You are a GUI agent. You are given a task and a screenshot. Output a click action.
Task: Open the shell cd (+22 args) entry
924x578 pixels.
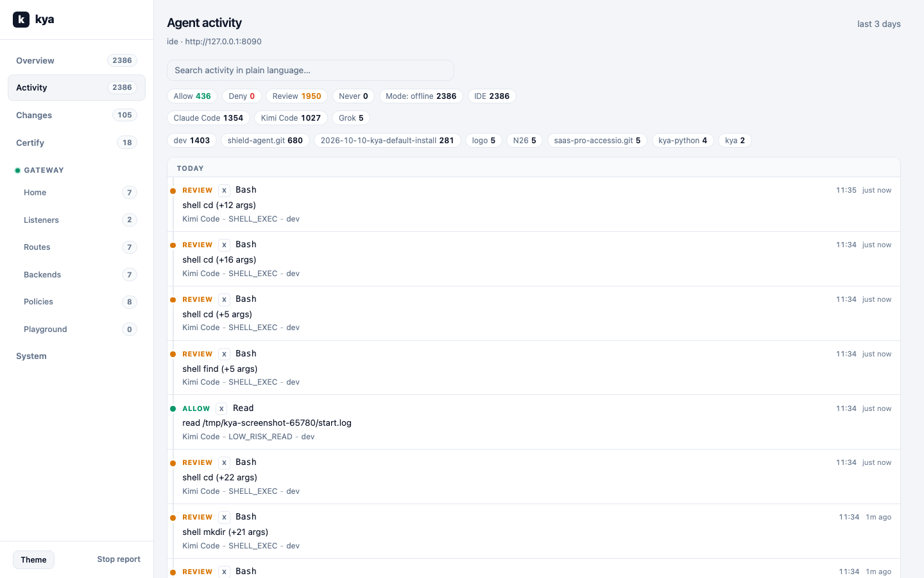pos(534,477)
